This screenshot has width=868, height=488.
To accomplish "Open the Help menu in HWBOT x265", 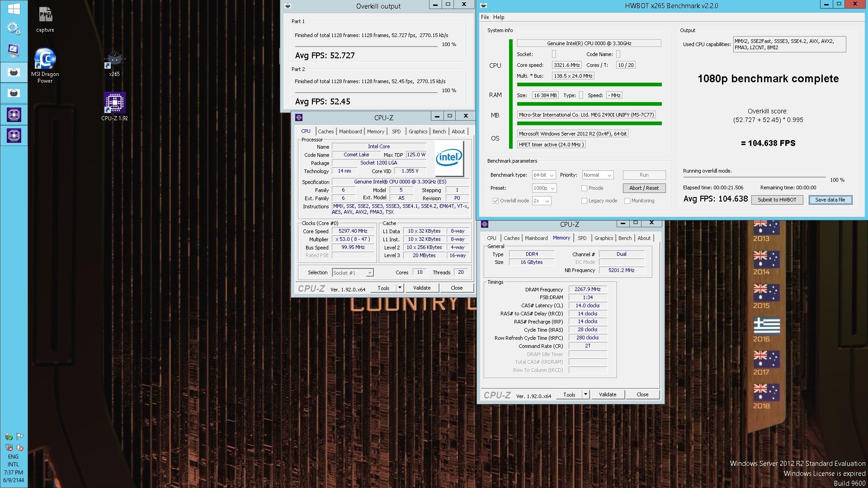I will click(x=499, y=17).
